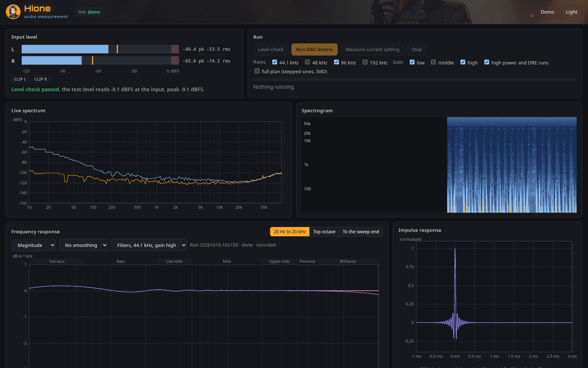Image resolution: width=588 pixels, height=368 pixels.
Task: Enable the 192 kHz rate checkbox
Action: (365, 62)
